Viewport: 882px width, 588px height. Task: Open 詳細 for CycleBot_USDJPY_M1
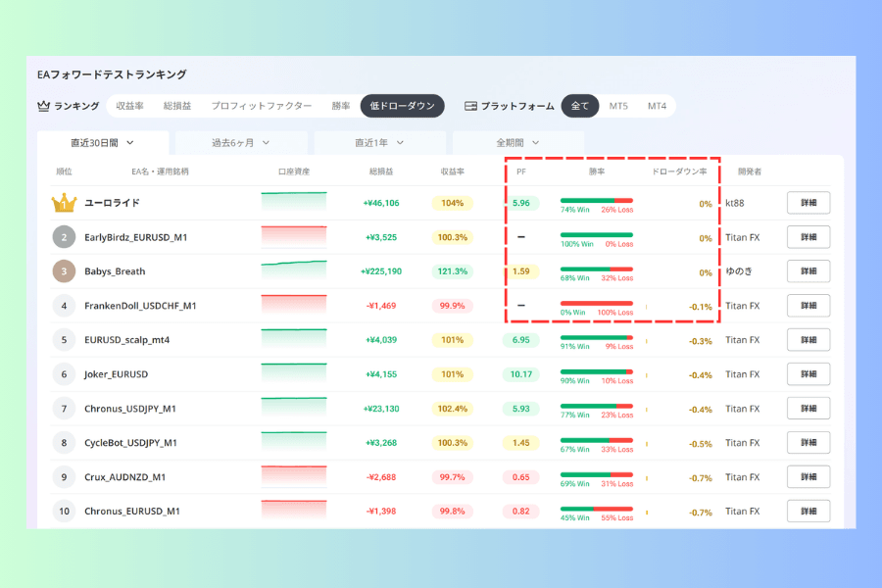tap(808, 443)
